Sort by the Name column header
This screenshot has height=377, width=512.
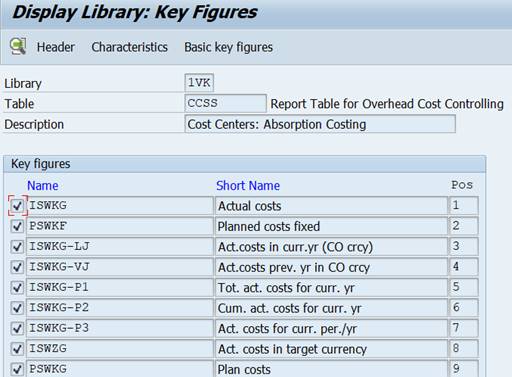[43, 186]
